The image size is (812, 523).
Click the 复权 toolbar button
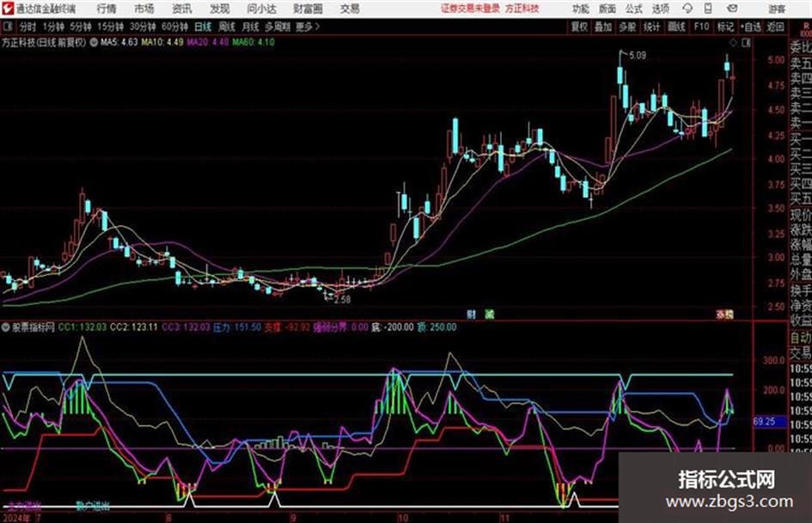point(579,27)
